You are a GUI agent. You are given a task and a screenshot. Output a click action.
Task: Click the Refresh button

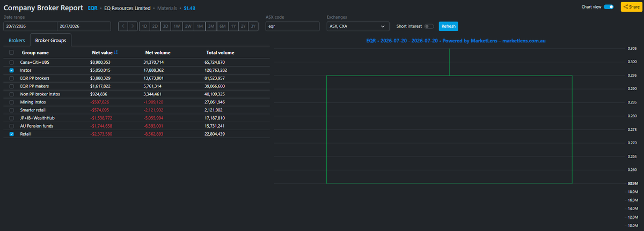(x=449, y=26)
